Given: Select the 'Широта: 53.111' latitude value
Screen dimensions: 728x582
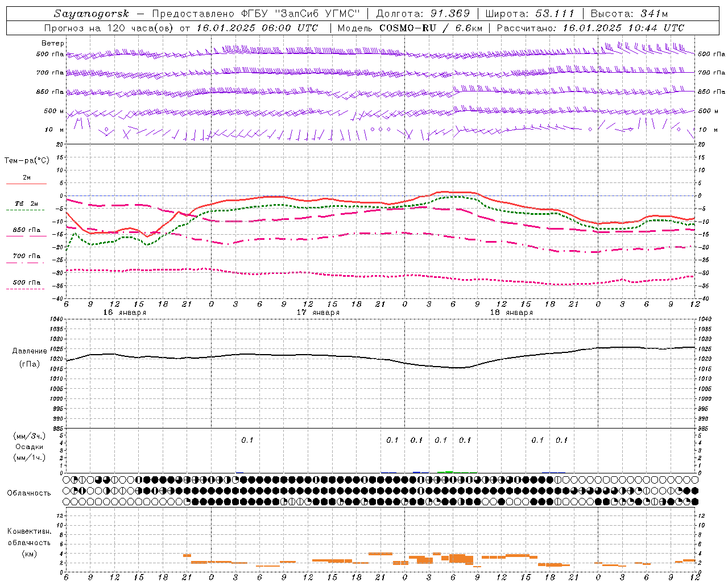Looking at the screenshot, I should (530, 14).
